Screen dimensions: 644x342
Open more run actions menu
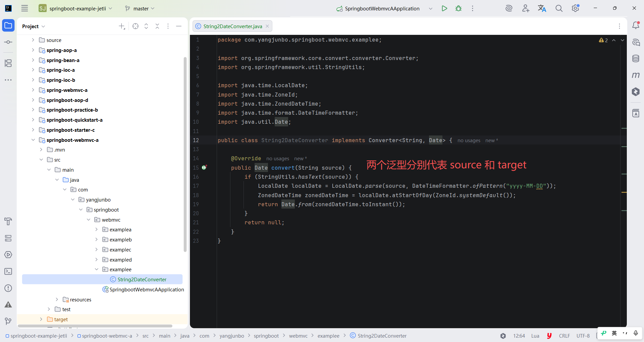click(473, 8)
